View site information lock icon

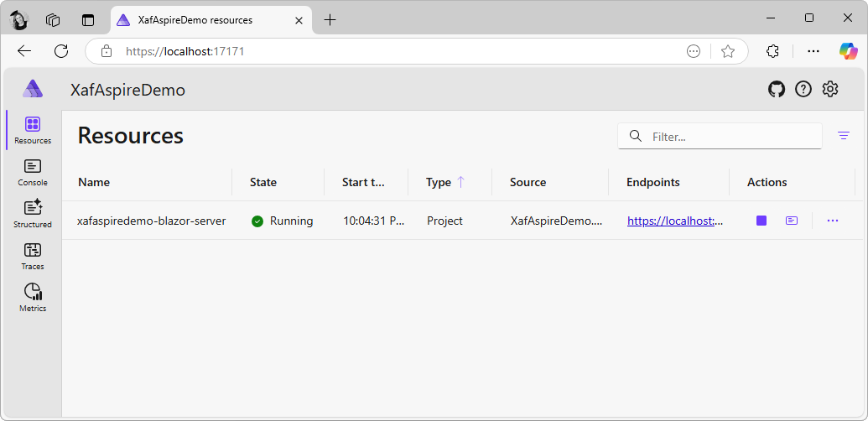point(107,51)
